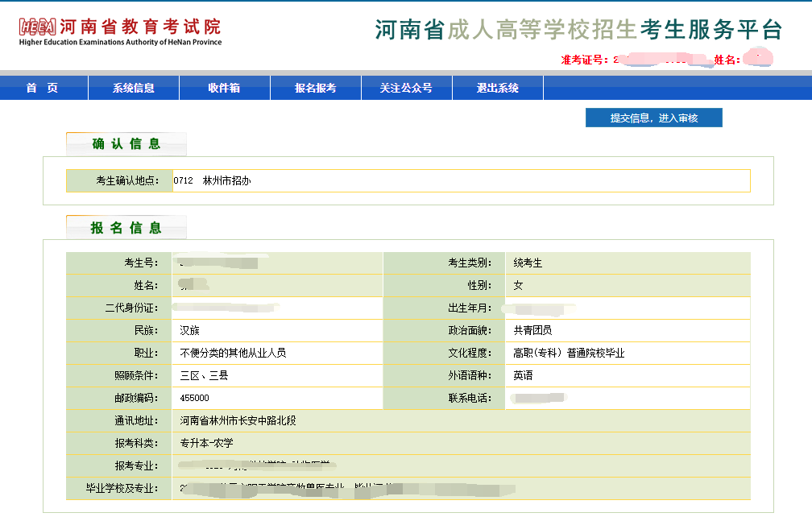The image size is (812, 517).
Task: Click the 文化程度 label
Action: pos(470,353)
